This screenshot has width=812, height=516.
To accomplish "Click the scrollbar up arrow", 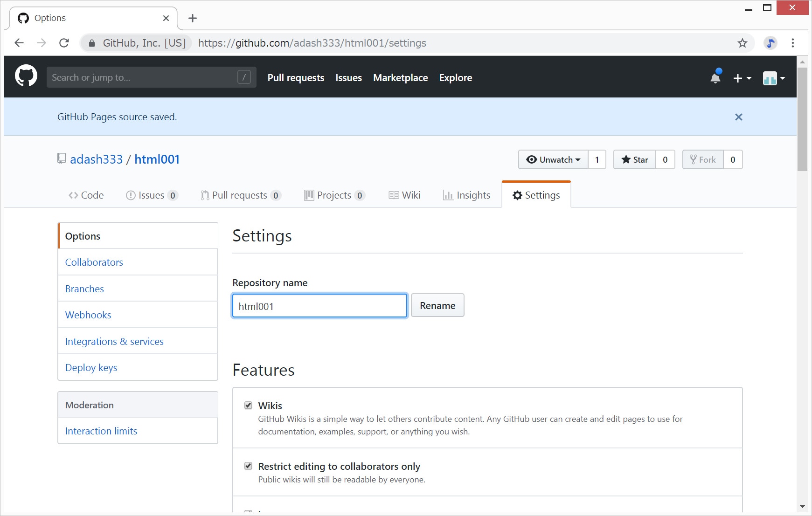I will click(802, 62).
